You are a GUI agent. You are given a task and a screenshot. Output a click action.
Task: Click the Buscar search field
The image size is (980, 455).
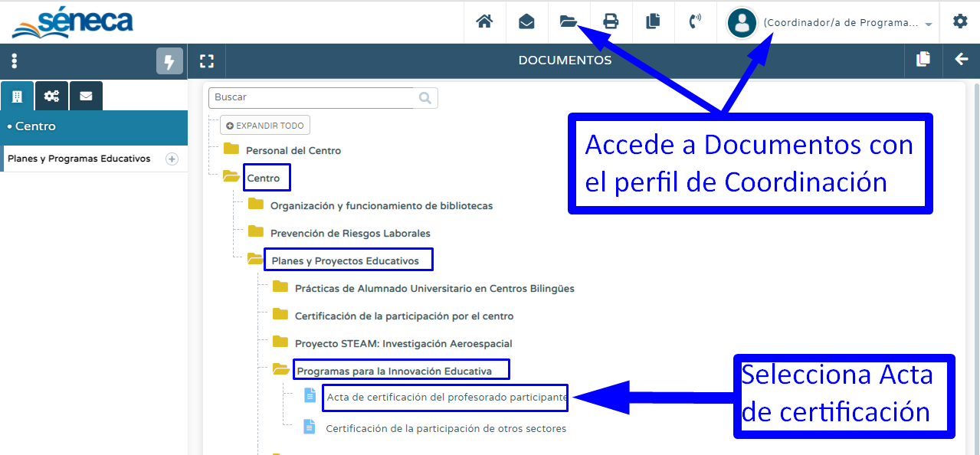click(314, 97)
